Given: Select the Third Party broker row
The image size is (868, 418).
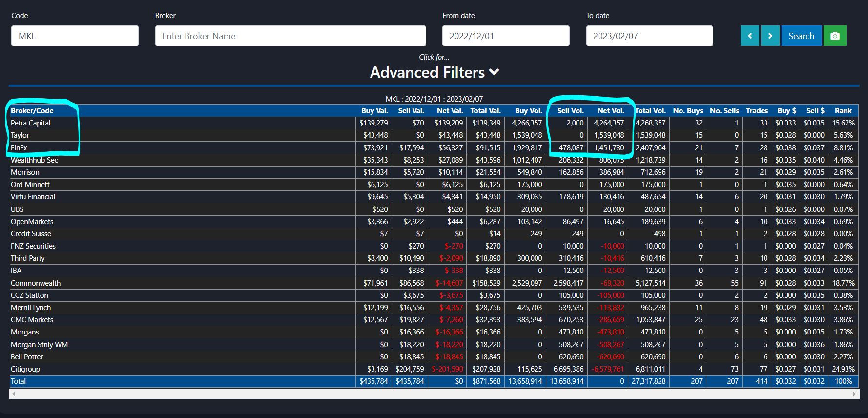Looking at the screenshot, I should [x=434, y=258].
